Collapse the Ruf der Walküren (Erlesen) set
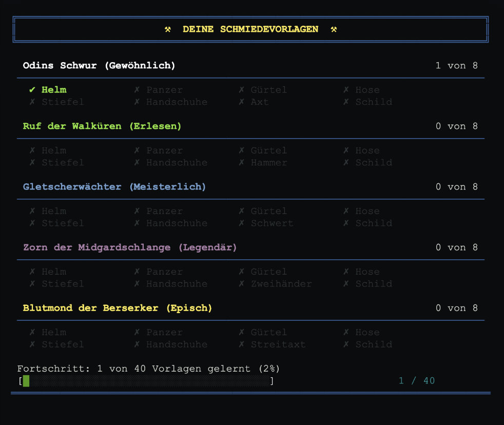This screenshot has height=425, width=504. [x=102, y=126]
